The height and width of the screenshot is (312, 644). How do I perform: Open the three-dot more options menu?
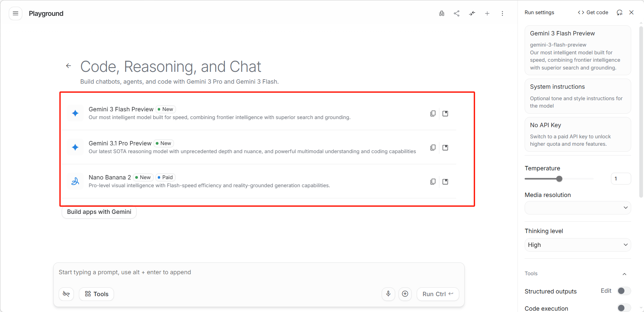(x=502, y=13)
